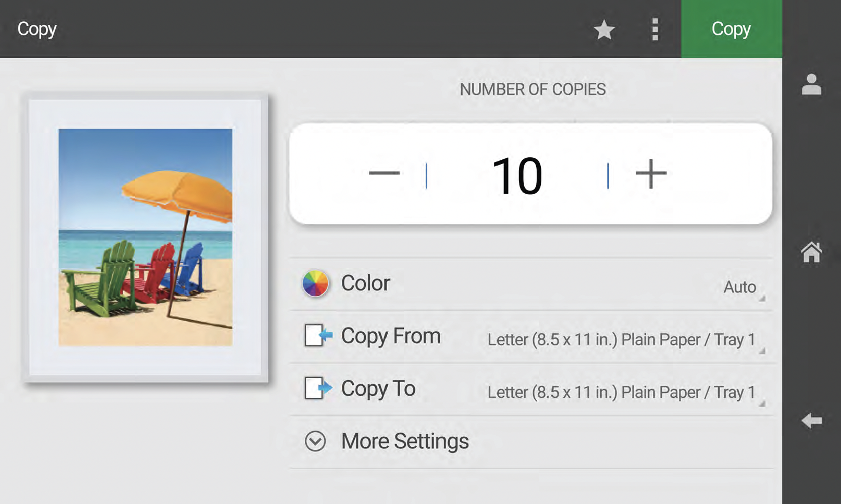Tap the NUMBER OF COPIES label
Viewport: 841px width, 504px height.
[533, 90]
